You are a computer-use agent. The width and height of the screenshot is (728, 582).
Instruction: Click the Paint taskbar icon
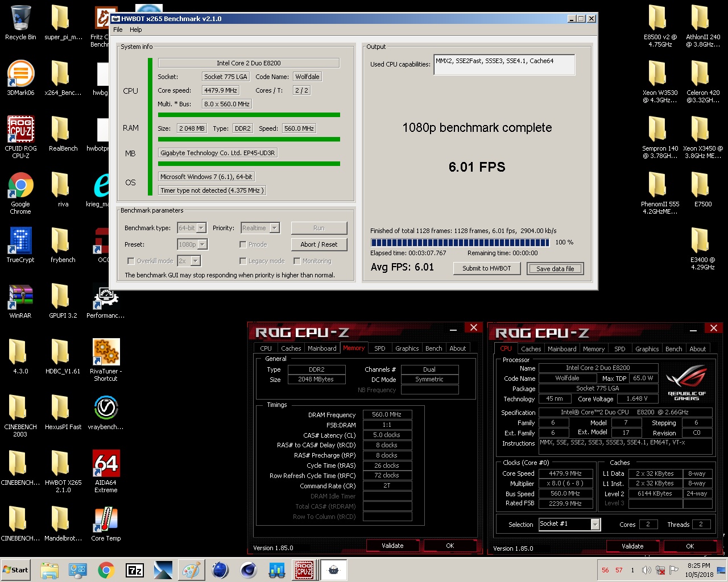[192, 570]
